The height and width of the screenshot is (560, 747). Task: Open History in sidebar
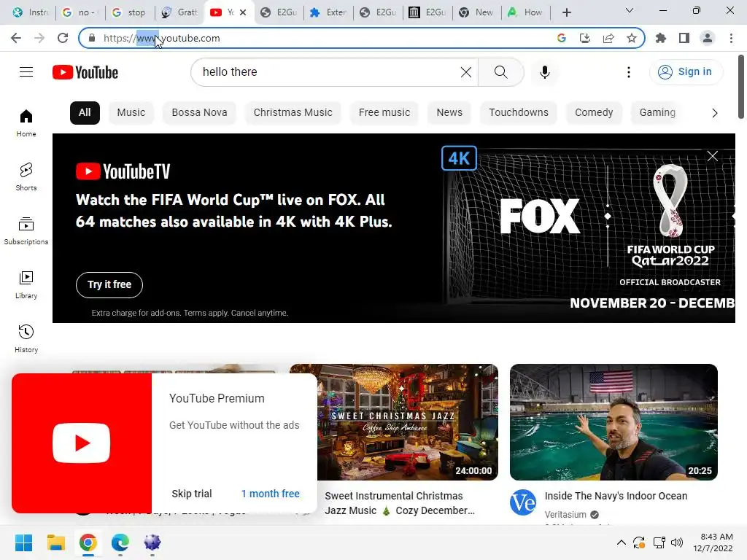click(26, 338)
